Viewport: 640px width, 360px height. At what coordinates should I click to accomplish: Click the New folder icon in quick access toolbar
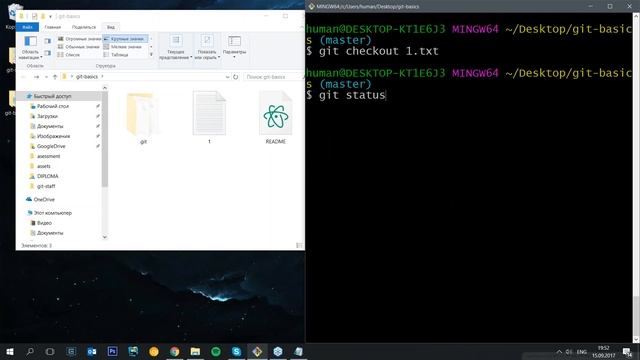click(x=43, y=16)
